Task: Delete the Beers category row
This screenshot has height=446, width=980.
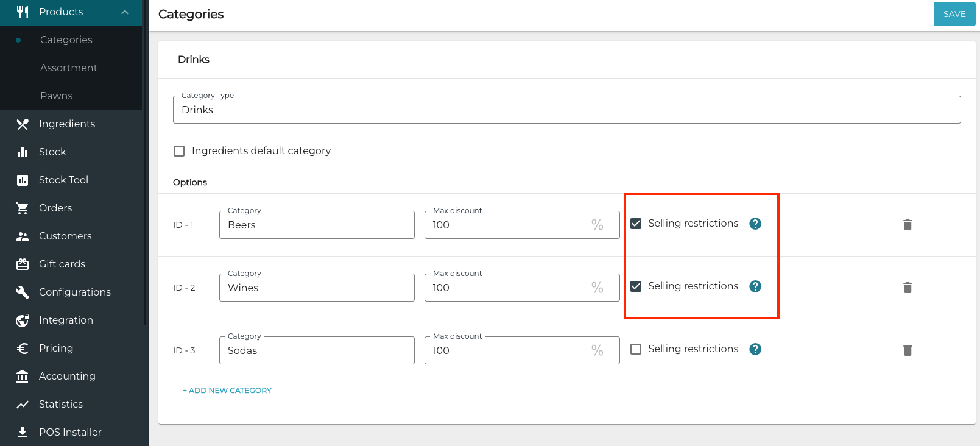Action: coord(907,225)
